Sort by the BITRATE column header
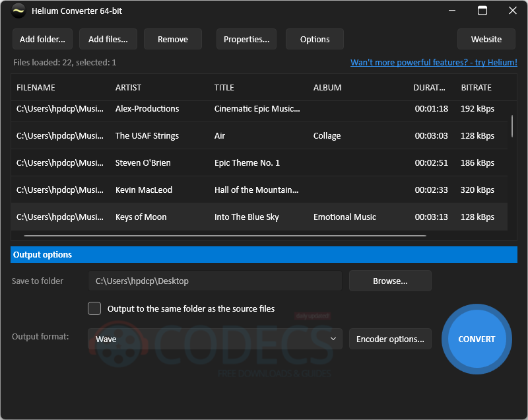 [x=476, y=88]
